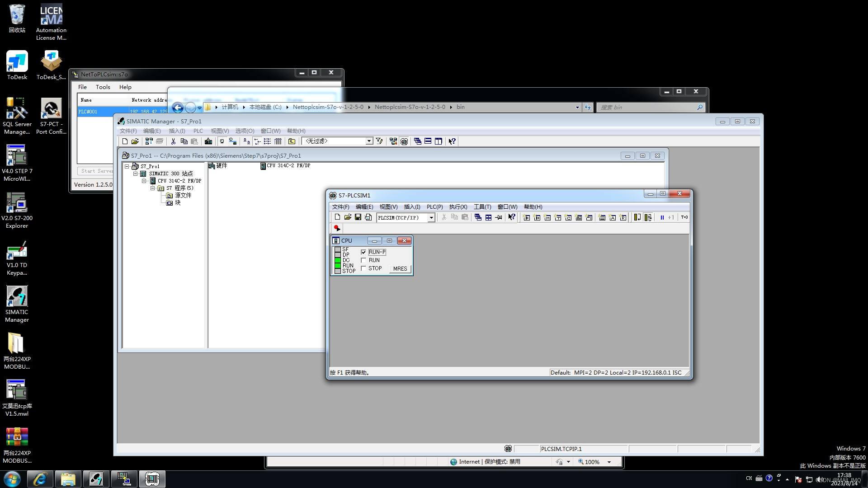
Task: Click context Help pointer icon in S7-PLCSIM
Action: [x=512, y=217]
